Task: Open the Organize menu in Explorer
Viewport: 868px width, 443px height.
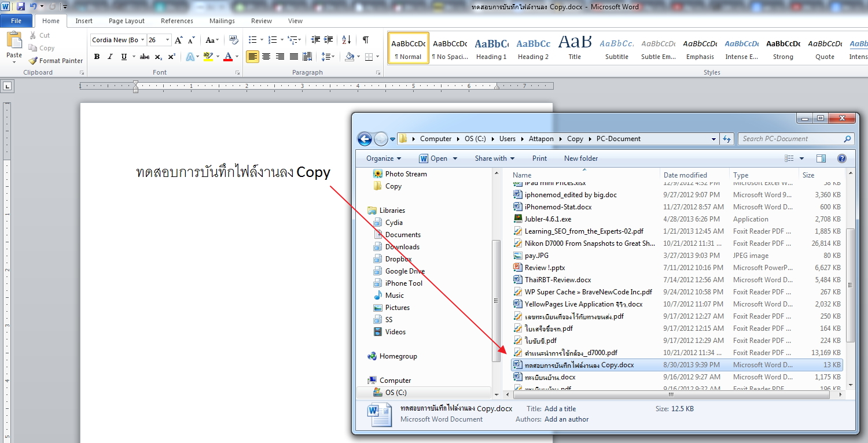Action: [384, 158]
